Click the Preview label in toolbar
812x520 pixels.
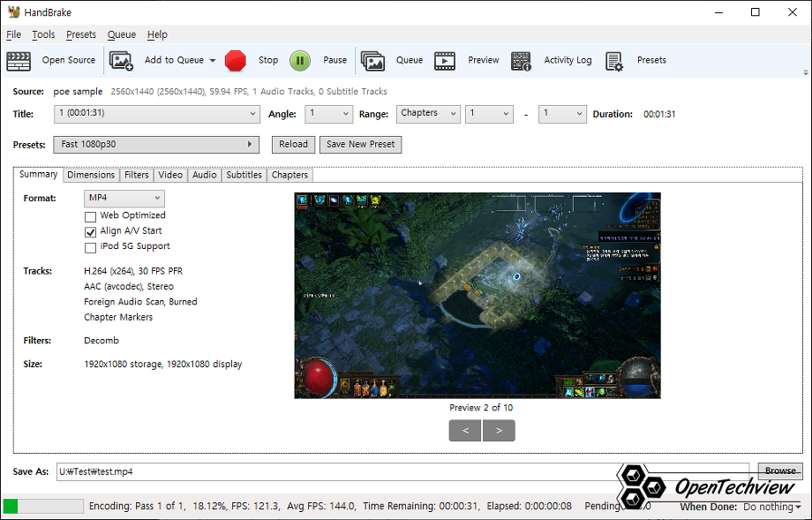click(x=484, y=60)
